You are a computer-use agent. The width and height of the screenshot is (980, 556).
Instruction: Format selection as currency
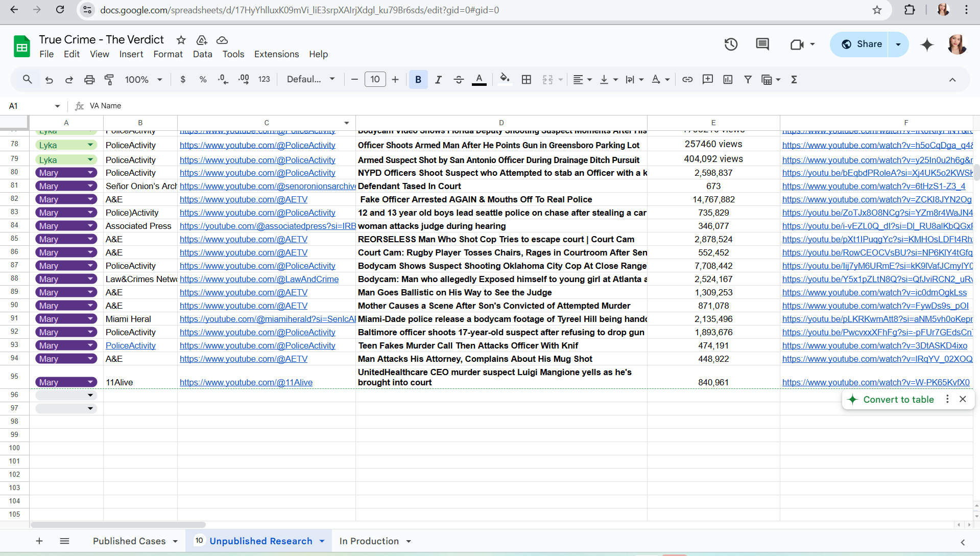(183, 79)
